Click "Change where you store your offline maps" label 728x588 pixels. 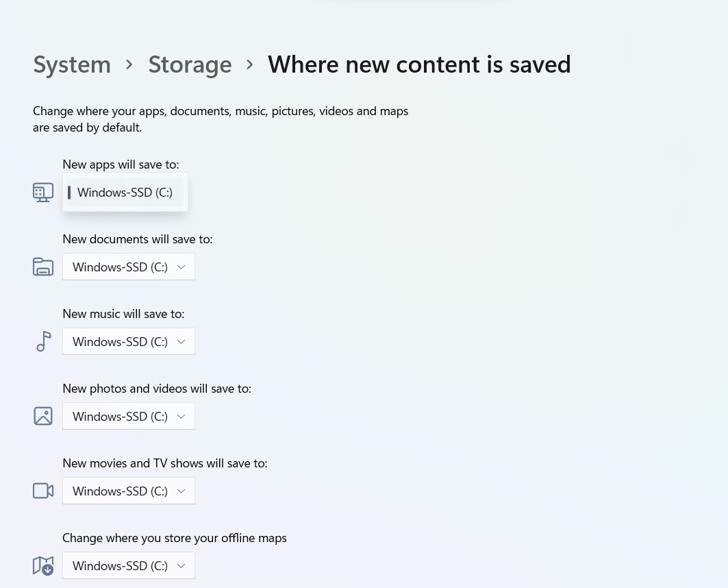click(x=175, y=538)
